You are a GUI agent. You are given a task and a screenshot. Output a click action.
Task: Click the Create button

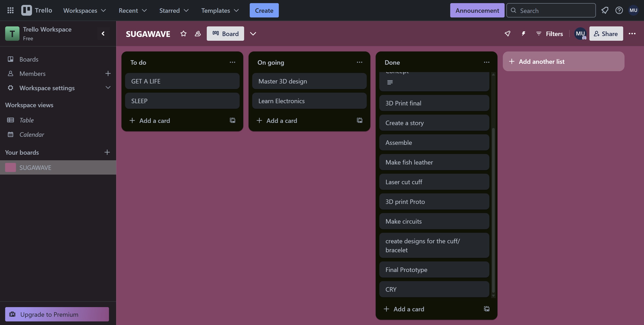[x=264, y=10]
